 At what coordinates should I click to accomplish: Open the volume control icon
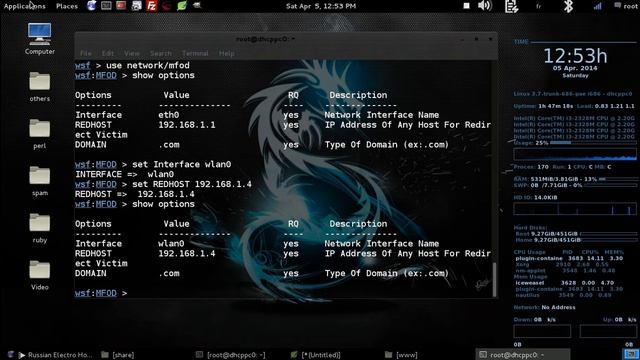[484, 6]
